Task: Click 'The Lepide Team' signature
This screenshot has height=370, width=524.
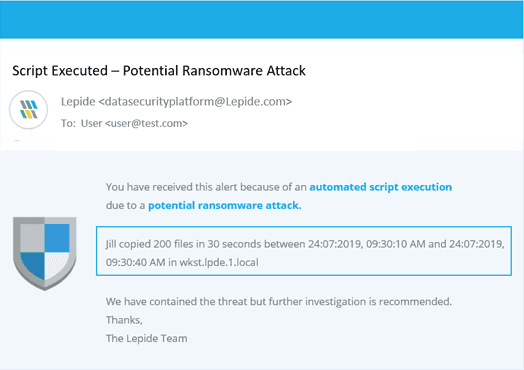Action: point(147,339)
